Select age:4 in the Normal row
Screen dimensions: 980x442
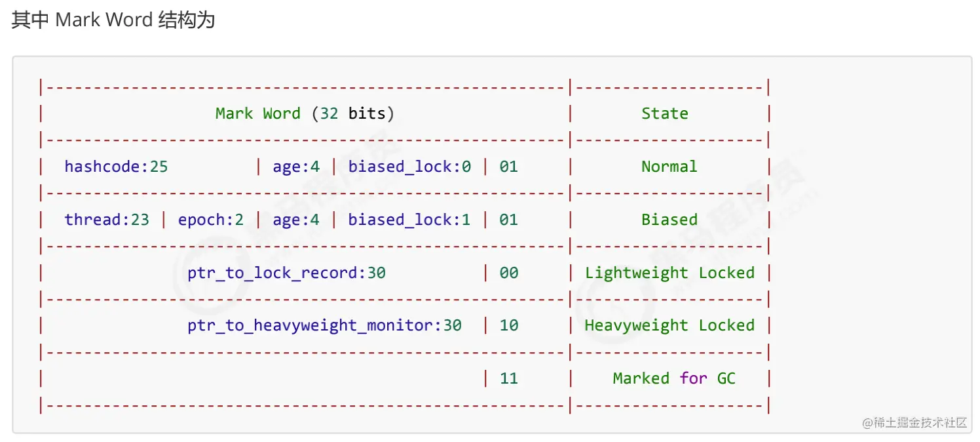tap(296, 167)
